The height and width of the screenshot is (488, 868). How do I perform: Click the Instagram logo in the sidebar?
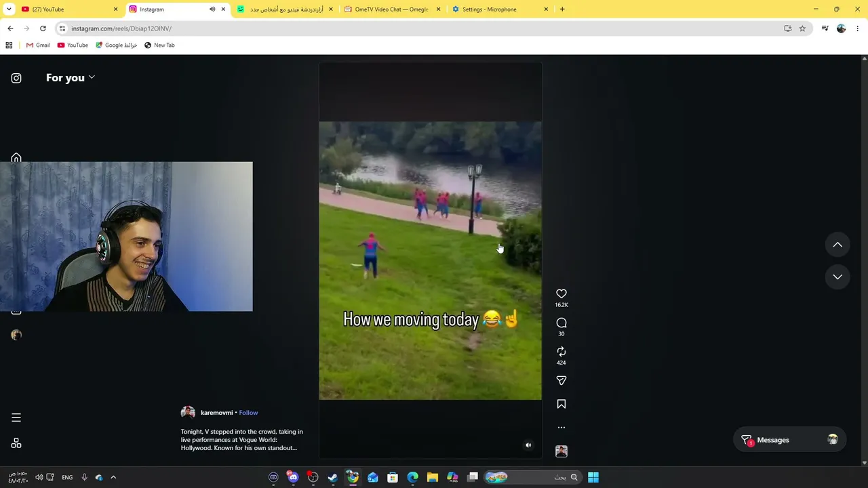[16, 78]
